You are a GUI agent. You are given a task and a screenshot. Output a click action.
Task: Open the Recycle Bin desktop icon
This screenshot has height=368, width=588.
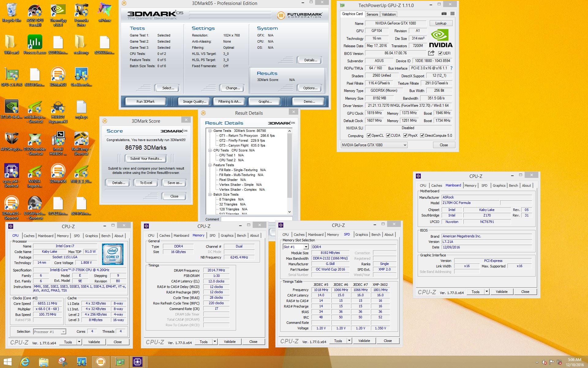(x=11, y=13)
